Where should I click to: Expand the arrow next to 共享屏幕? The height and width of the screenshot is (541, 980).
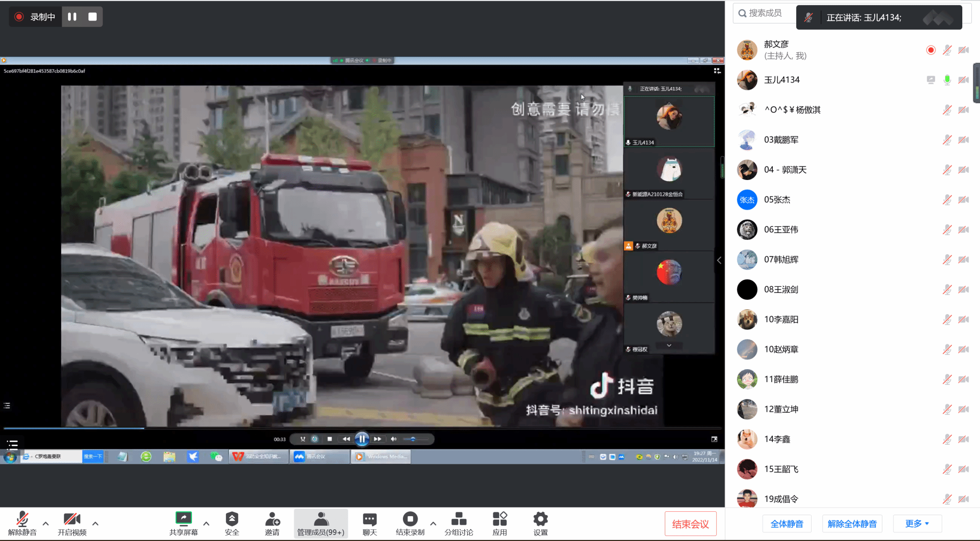coord(206,524)
